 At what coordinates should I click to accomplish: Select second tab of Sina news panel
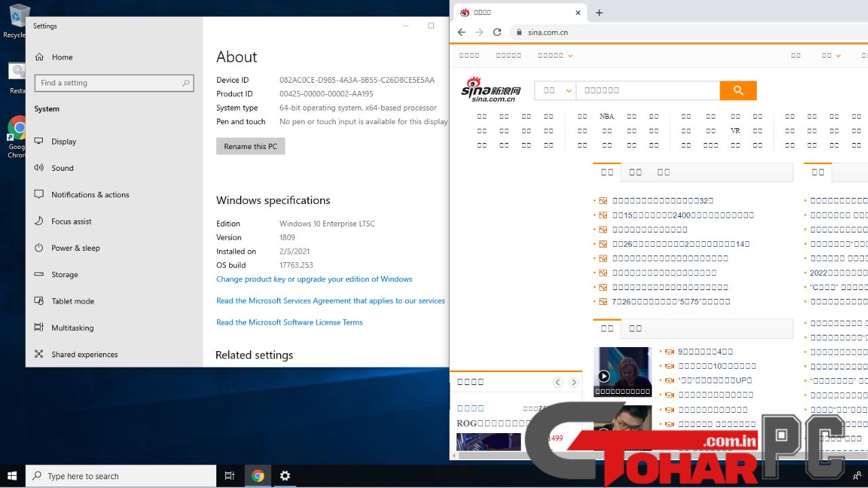coord(635,172)
